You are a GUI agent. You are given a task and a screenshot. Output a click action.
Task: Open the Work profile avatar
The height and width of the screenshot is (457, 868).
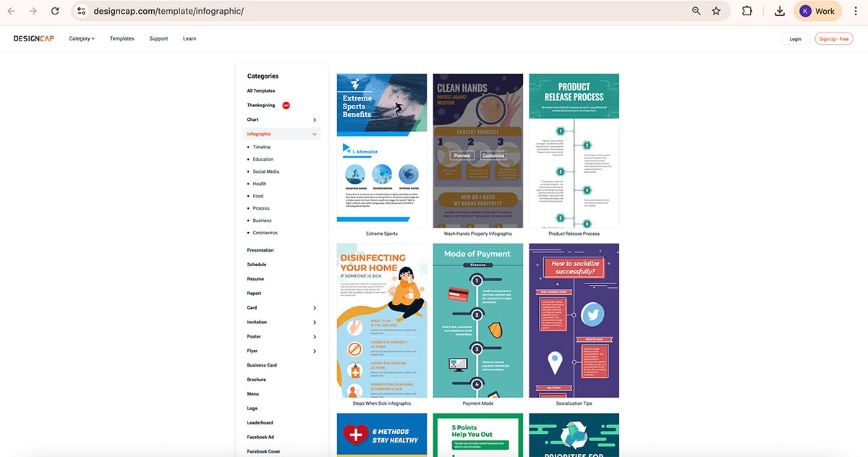[x=817, y=11]
